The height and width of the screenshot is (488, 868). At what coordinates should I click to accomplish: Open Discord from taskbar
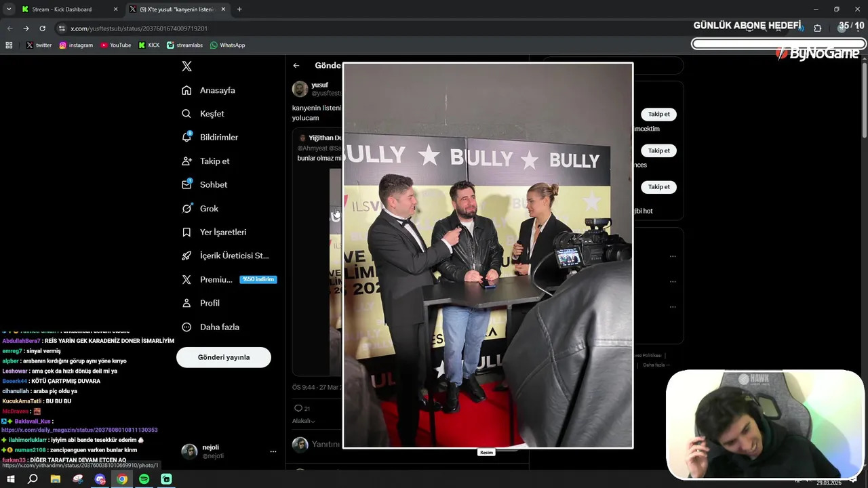click(x=100, y=479)
